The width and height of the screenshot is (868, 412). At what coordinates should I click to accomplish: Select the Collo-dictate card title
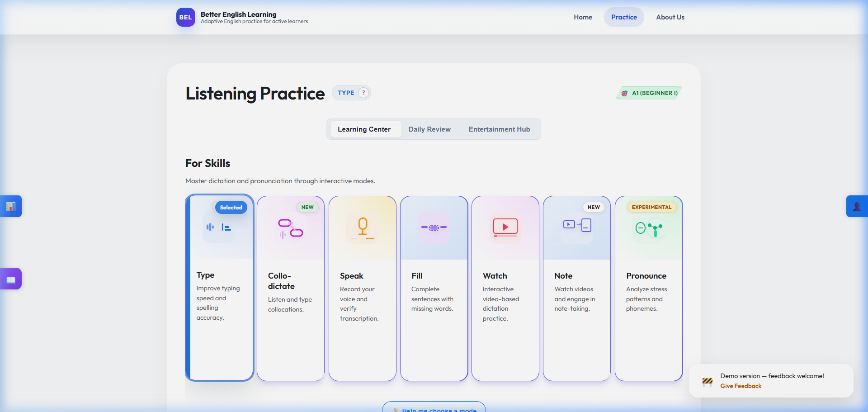[281, 281]
